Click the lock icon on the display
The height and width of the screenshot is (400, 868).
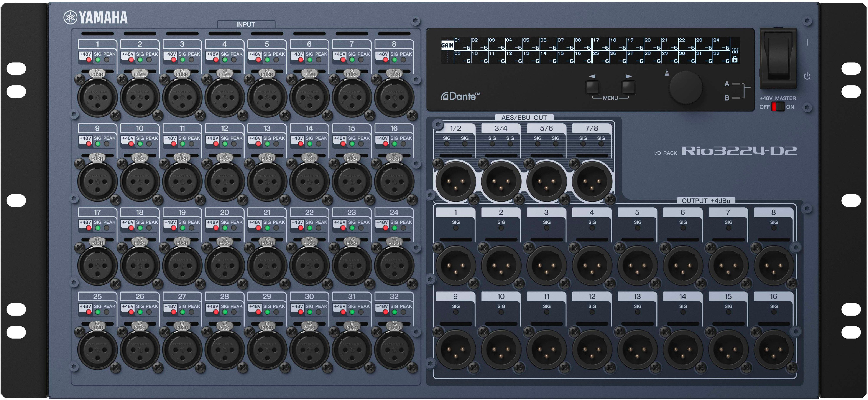click(x=735, y=60)
